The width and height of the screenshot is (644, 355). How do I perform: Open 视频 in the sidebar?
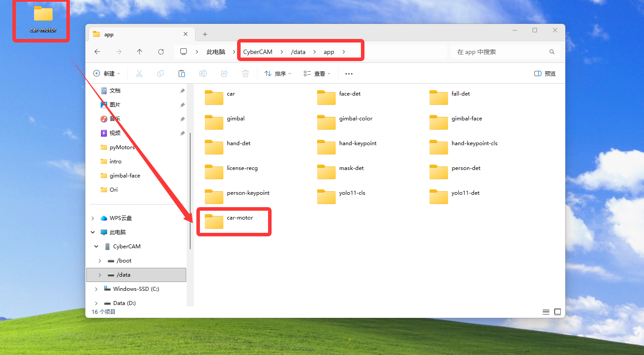point(115,133)
